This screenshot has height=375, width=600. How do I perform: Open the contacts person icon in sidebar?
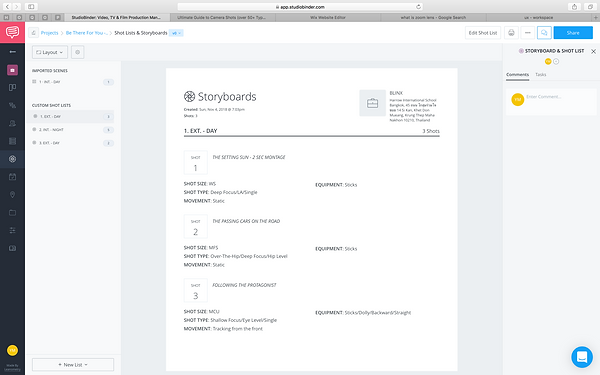tap(12, 123)
